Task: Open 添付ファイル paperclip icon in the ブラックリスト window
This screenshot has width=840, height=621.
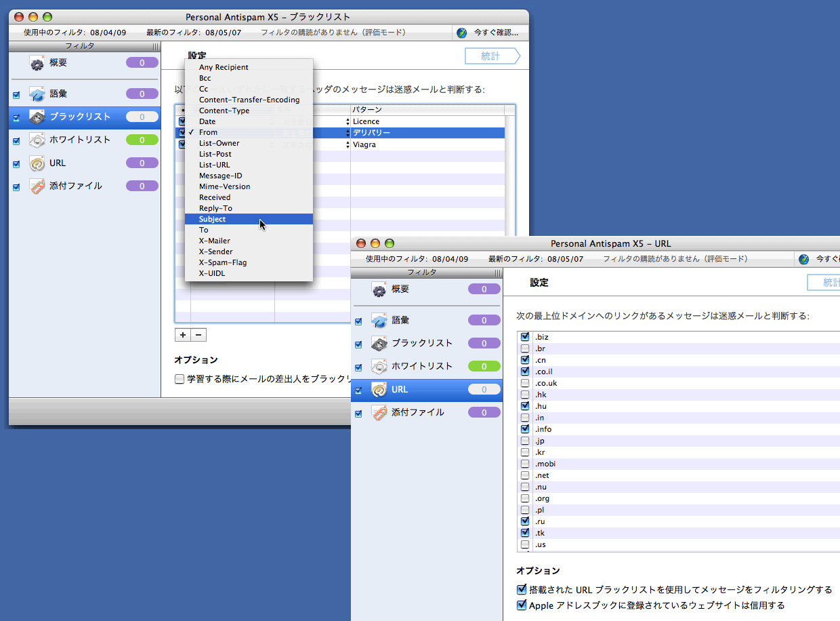Action: tap(37, 186)
